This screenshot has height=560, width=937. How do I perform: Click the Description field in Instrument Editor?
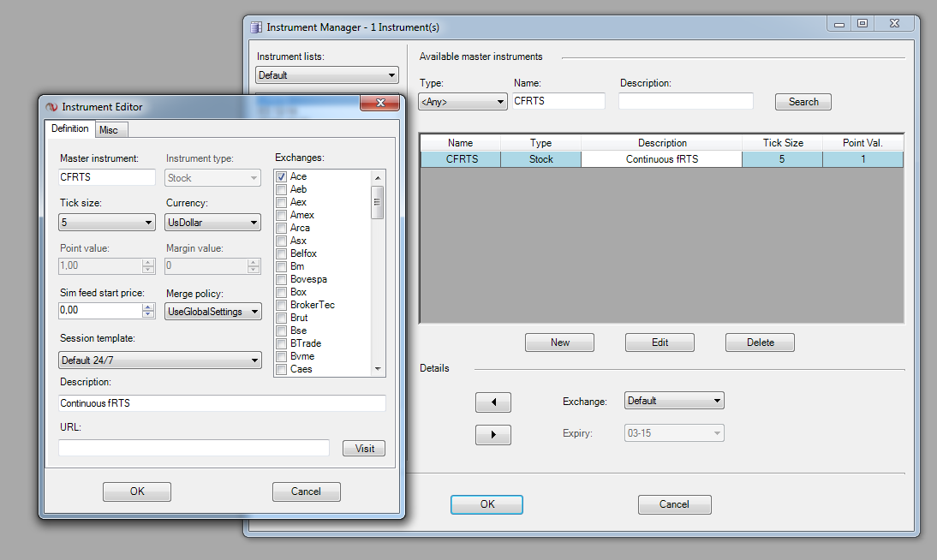(223, 403)
